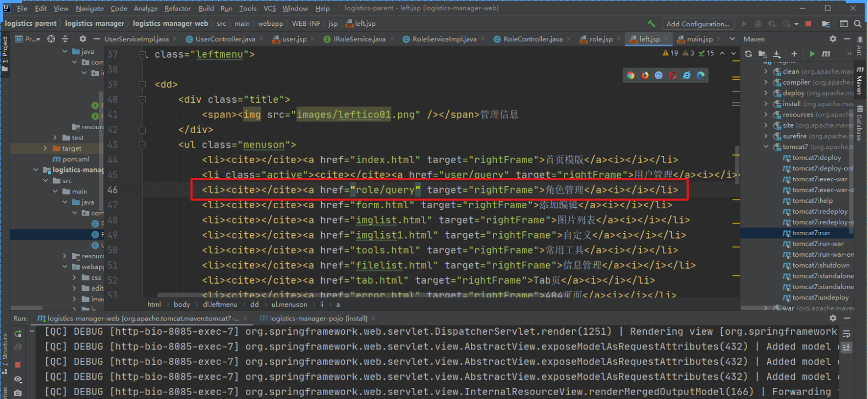Open the page in Firefox browser icon

click(x=645, y=75)
